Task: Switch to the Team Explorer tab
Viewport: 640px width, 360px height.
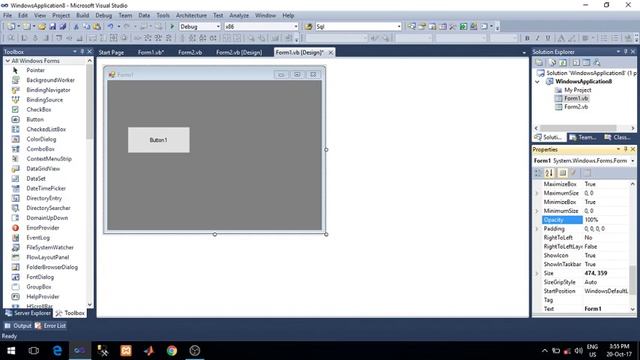Action: coord(583,138)
